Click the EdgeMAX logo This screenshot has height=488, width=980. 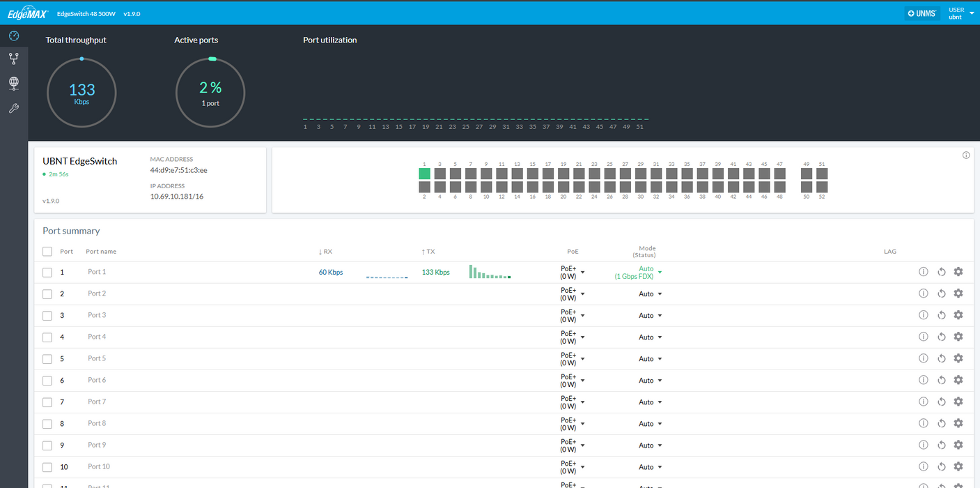27,13
